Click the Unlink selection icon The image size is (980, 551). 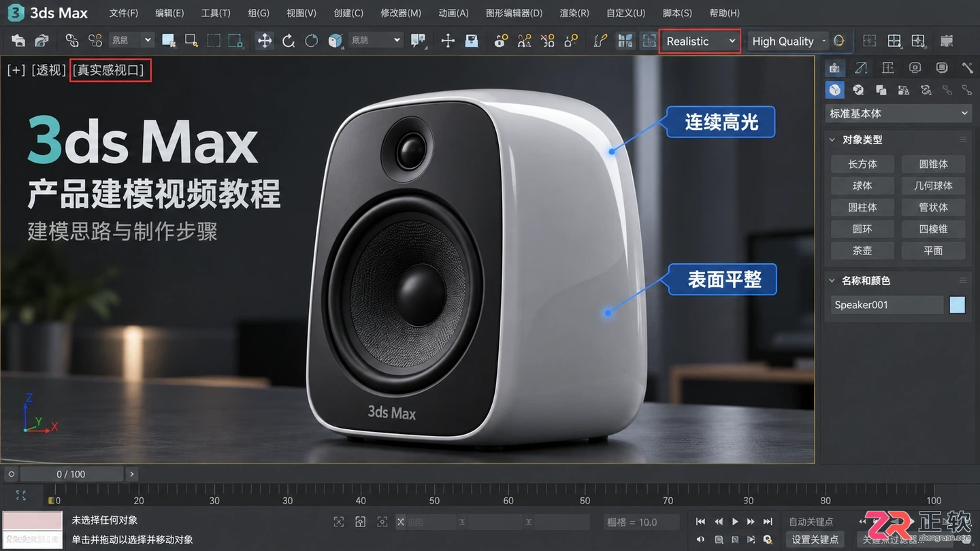coord(95,41)
